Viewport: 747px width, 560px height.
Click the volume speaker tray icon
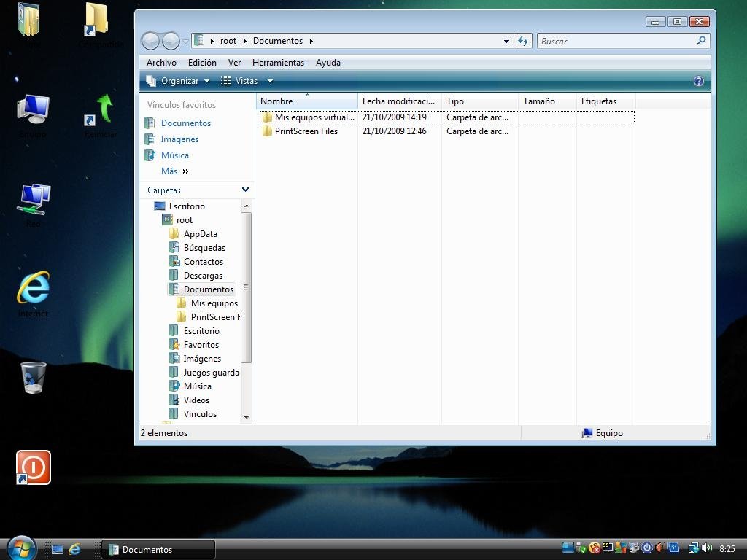coord(707,548)
